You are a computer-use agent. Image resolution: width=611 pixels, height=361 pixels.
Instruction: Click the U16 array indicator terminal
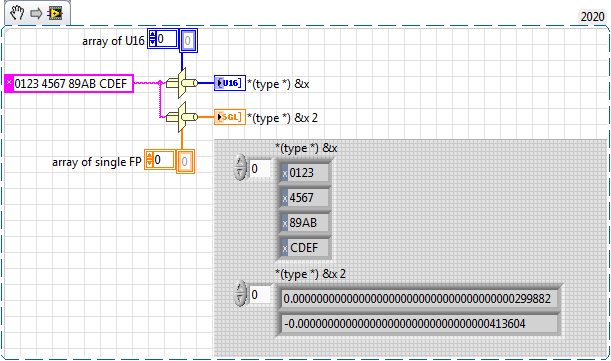point(230,83)
